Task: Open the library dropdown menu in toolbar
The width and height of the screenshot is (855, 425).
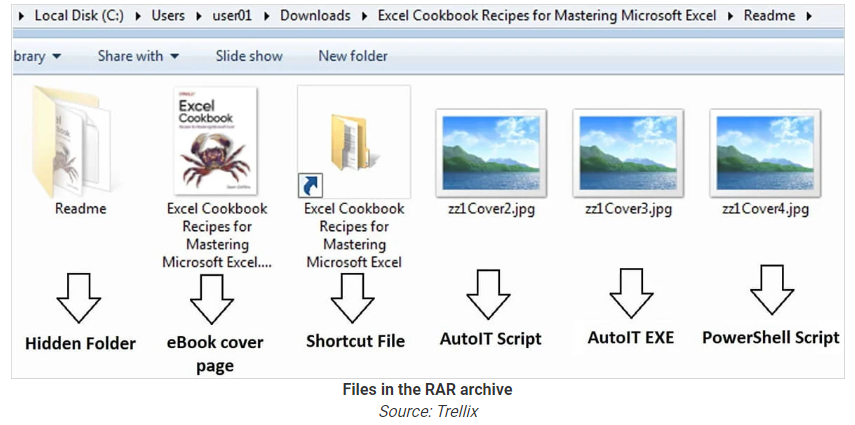Action: (x=36, y=56)
